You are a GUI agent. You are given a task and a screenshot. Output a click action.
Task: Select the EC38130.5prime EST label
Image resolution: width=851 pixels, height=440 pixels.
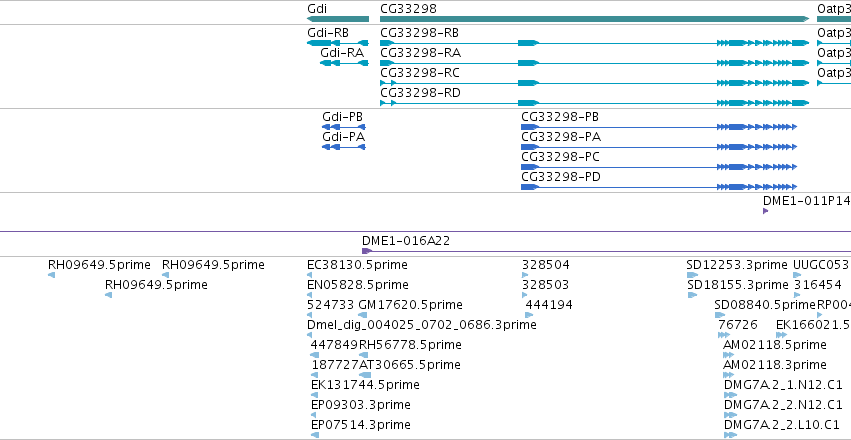[x=357, y=265]
